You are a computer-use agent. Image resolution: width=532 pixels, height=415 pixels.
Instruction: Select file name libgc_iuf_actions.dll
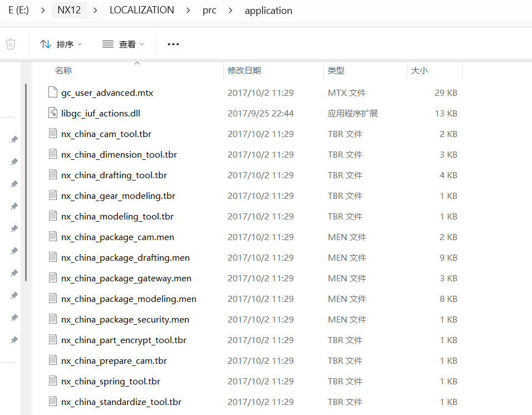(x=101, y=114)
